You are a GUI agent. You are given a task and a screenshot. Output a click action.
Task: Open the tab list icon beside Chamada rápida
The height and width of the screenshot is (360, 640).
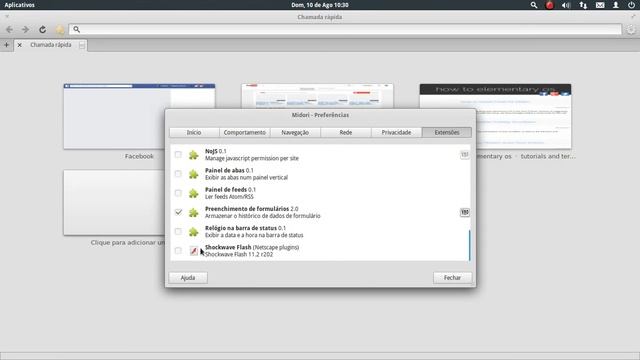pyautogui.click(x=82, y=45)
